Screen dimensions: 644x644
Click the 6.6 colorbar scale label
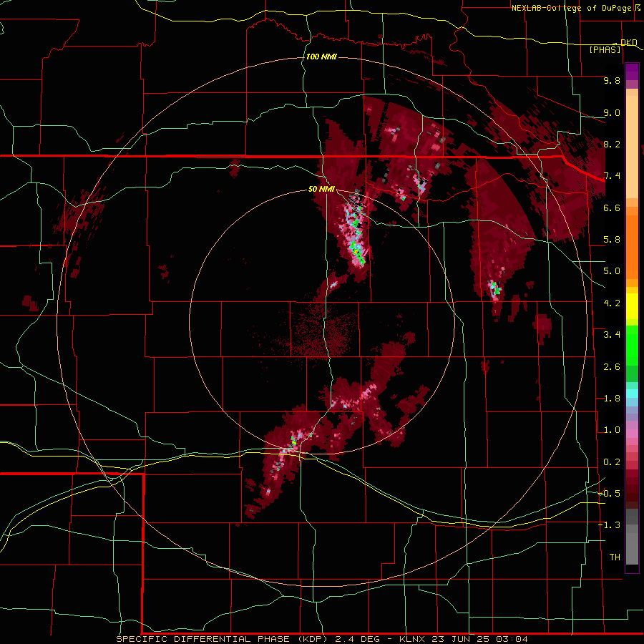612,208
